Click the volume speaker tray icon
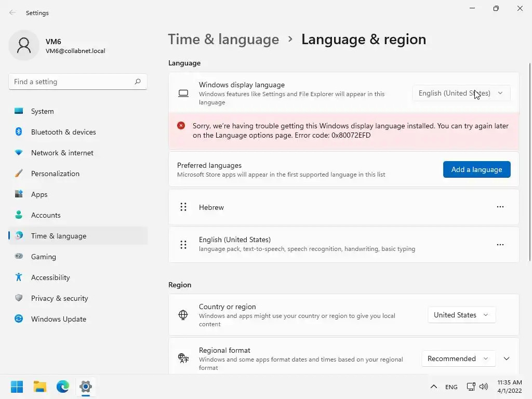The image size is (532, 399). point(484,387)
